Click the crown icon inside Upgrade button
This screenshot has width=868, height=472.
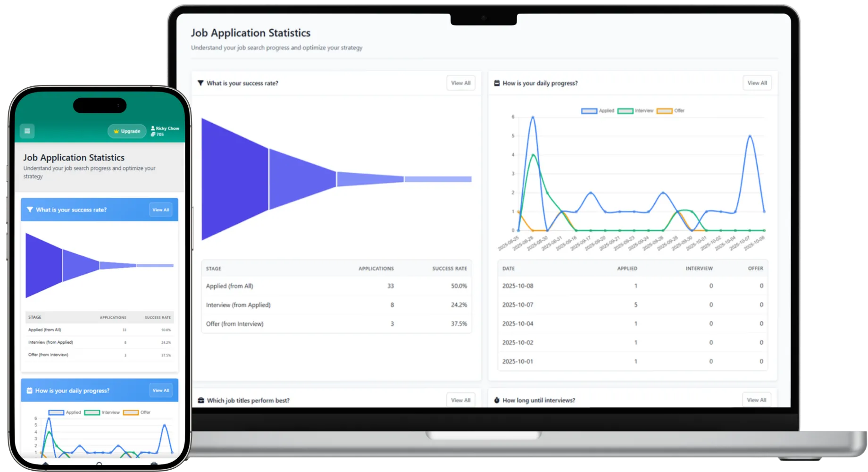click(x=116, y=131)
